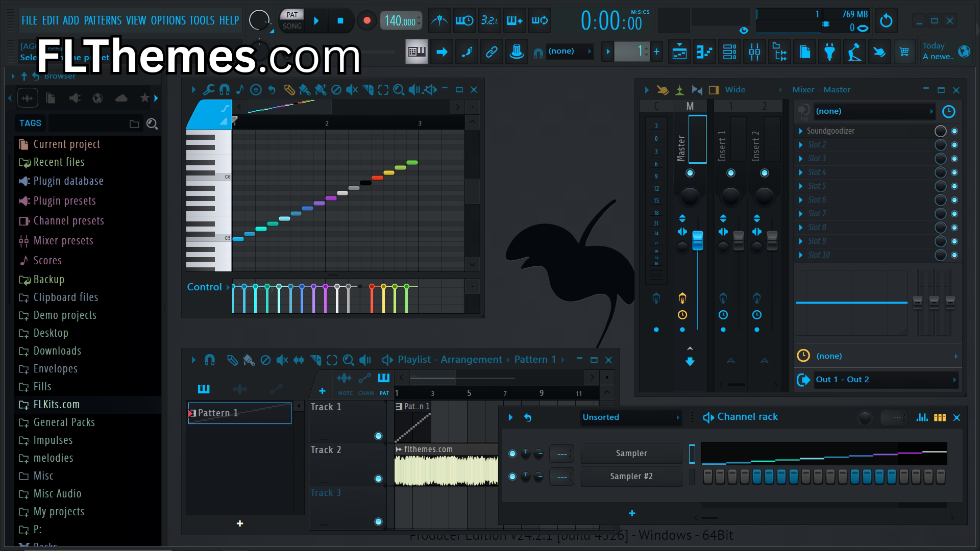Click the Insert 1 volume fader
The height and width of the screenshot is (551, 980).
(739, 240)
